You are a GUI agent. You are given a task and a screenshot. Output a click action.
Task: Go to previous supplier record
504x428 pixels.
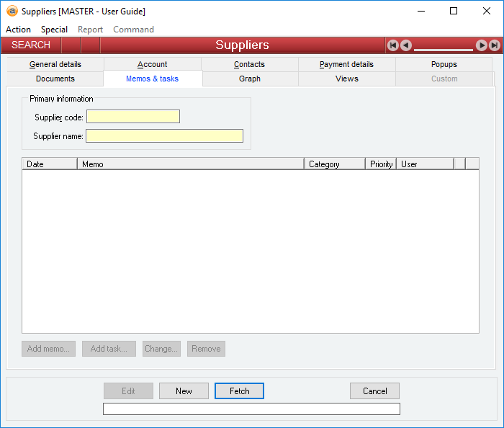406,45
